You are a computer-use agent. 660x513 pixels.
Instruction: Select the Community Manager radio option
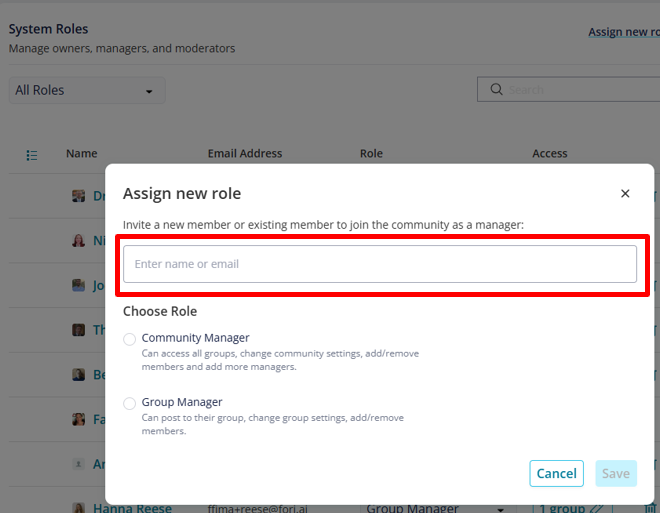[x=129, y=339]
